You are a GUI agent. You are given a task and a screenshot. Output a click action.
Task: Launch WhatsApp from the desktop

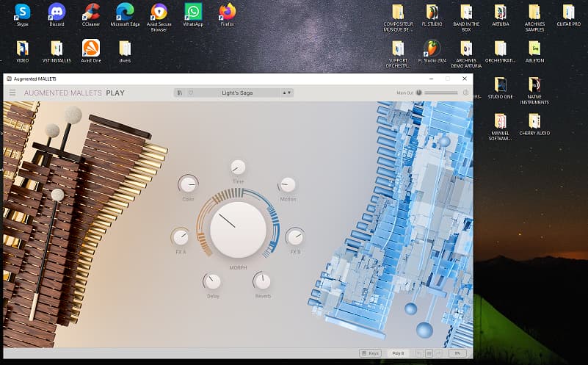click(193, 15)
